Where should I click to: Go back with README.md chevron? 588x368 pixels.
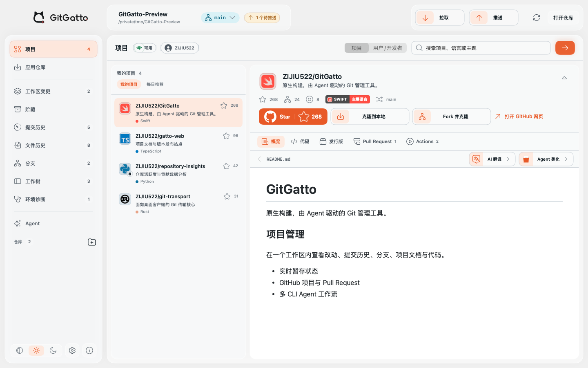(259, 159)
